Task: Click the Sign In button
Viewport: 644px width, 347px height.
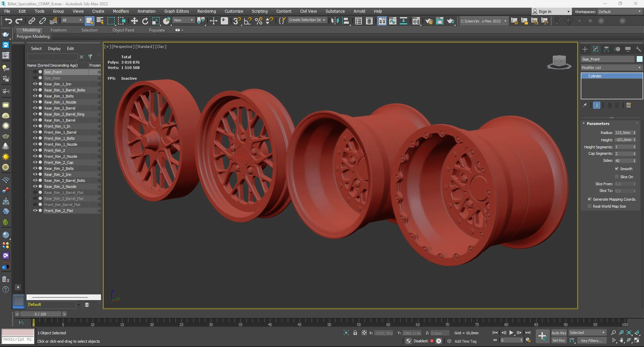Action: (x=551, y=11)
